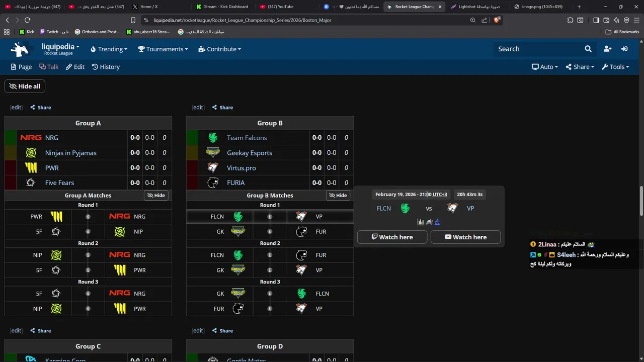The width and height of the screenshot is (644, 362).
Task: Click YouTube Watch here button
Action: pyautogui.click(x=465, y=237)
